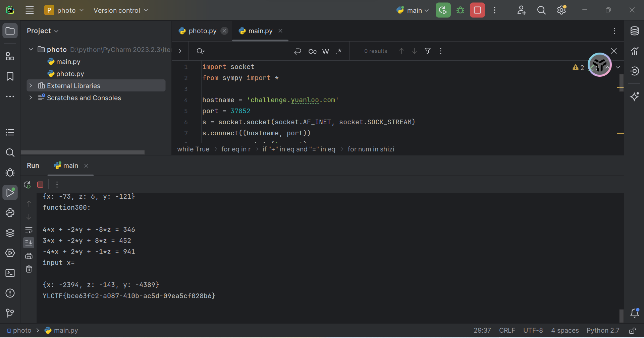Open photo.py in the project tree
The height and width of the screenshot is (338, 644).
pos(70,74)
